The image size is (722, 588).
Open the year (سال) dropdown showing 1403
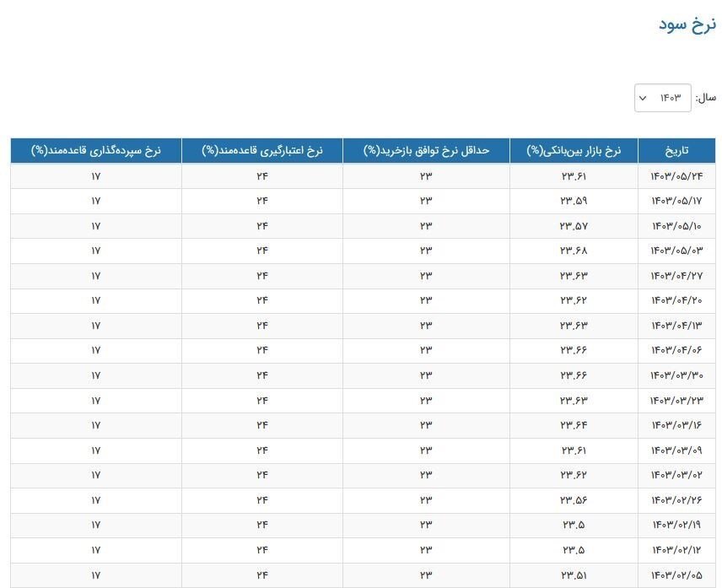663,98
